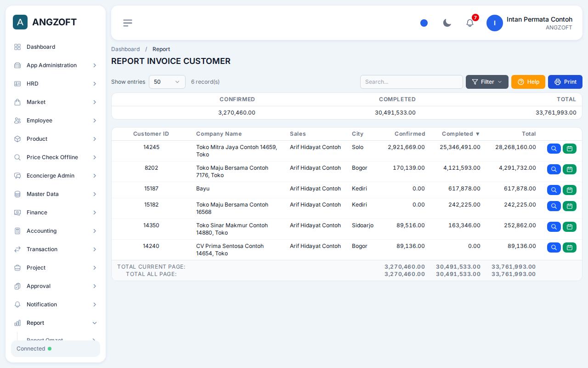Click Approval clipboard icon
The width and height of the screenshot is (588, 368).
click(x=17, y=286)
